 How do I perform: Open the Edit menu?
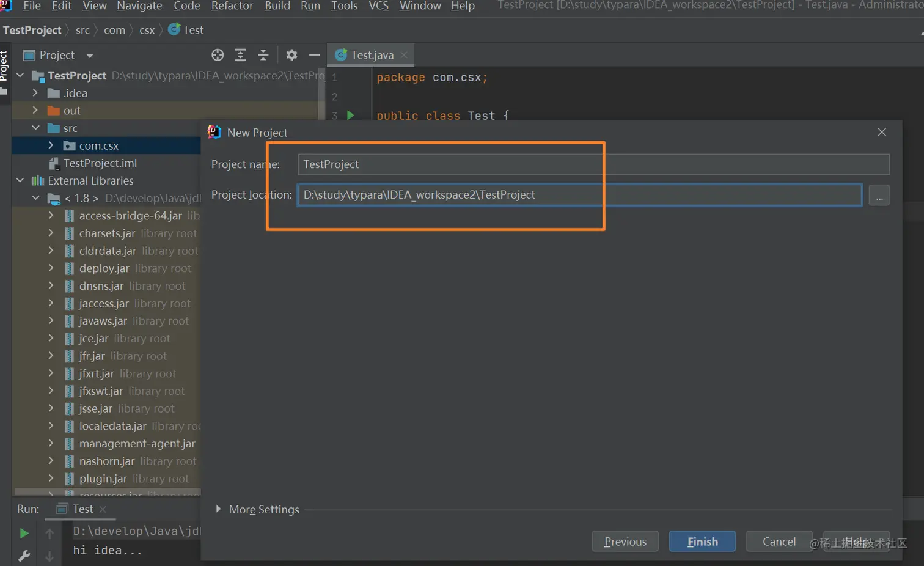[x=62, y=6]
